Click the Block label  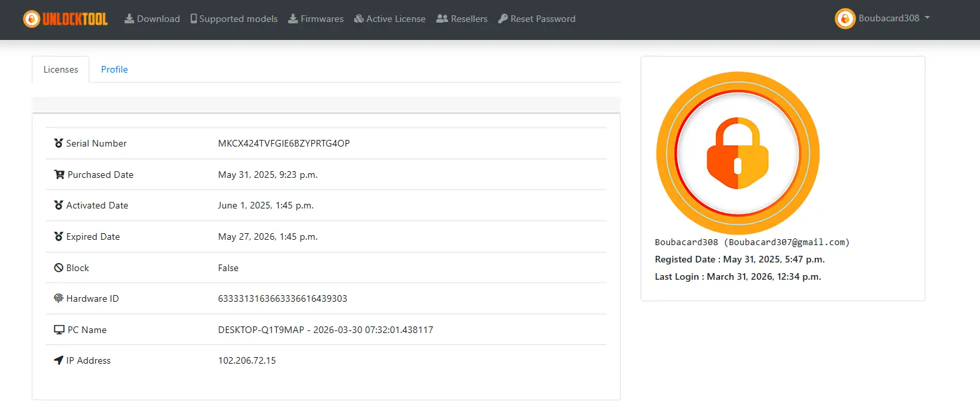point(78,268)
